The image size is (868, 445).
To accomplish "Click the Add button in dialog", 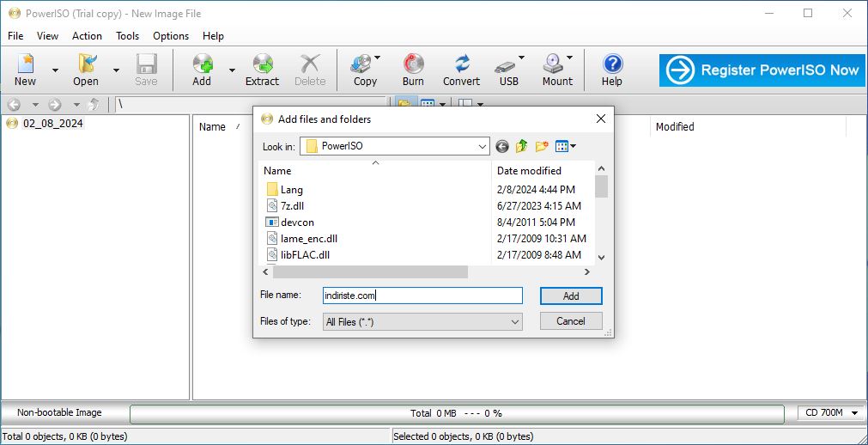I will pyautogui.click(x=571, y=296).
